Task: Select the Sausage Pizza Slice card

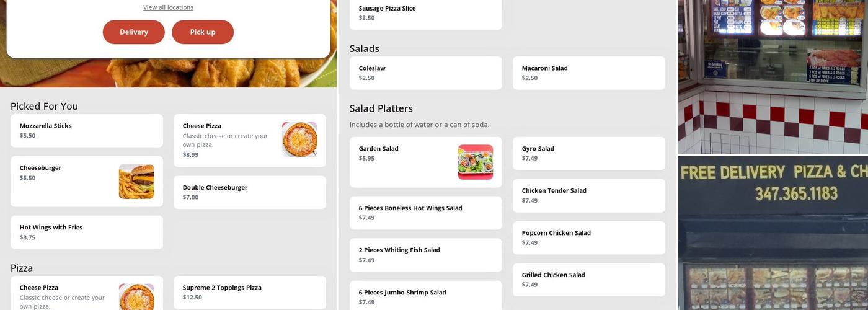Action: (425, 13)
